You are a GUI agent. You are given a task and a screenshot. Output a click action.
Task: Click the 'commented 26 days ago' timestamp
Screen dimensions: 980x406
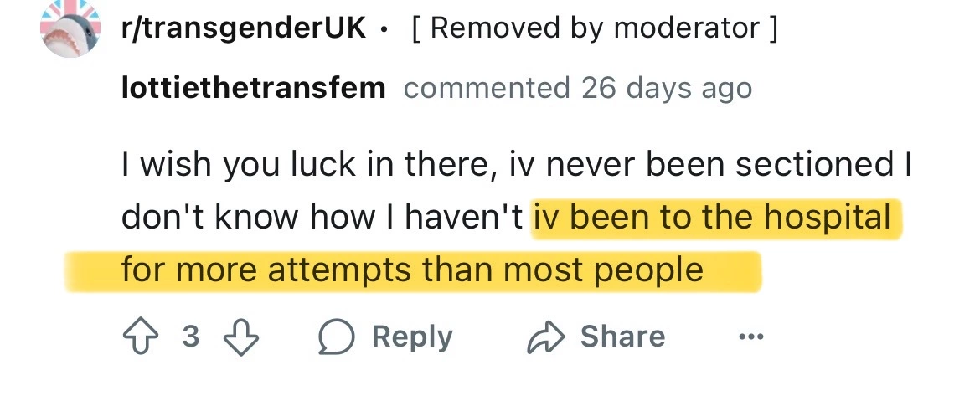tap(577, 87)
